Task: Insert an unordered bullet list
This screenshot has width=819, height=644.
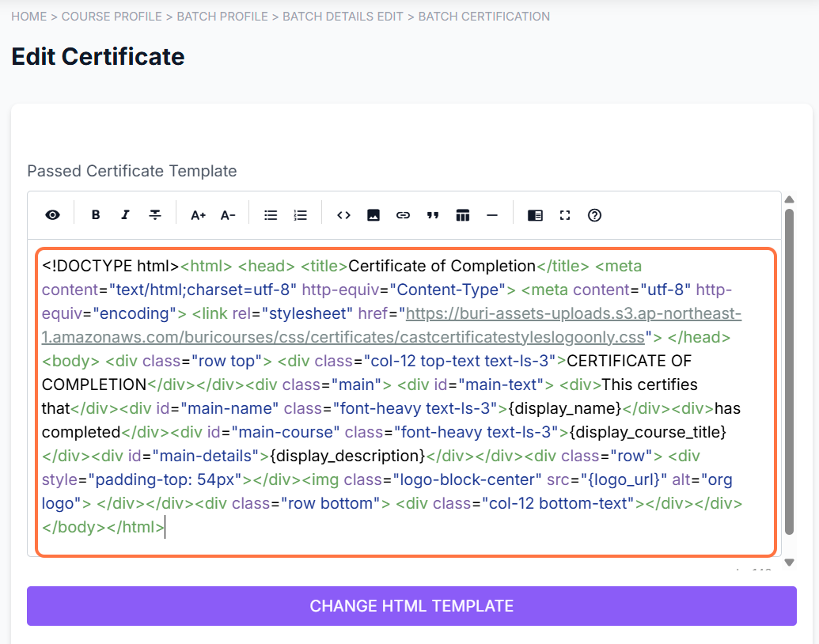Action: coord(271,215)
